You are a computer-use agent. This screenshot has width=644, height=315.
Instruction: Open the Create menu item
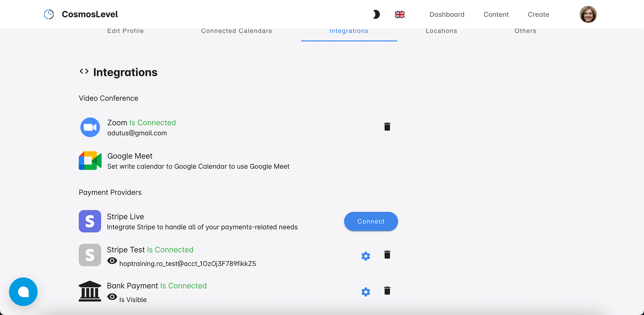(538, 14)
